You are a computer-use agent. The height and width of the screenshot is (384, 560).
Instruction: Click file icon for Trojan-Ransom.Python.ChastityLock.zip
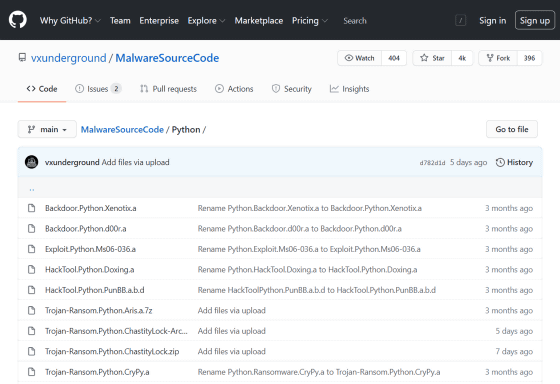32,351
